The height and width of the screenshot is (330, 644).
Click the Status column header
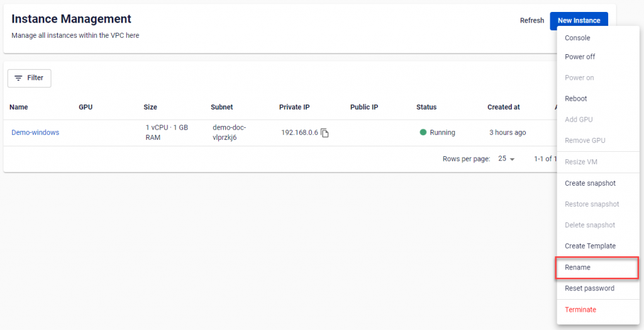tap(426, 107)
